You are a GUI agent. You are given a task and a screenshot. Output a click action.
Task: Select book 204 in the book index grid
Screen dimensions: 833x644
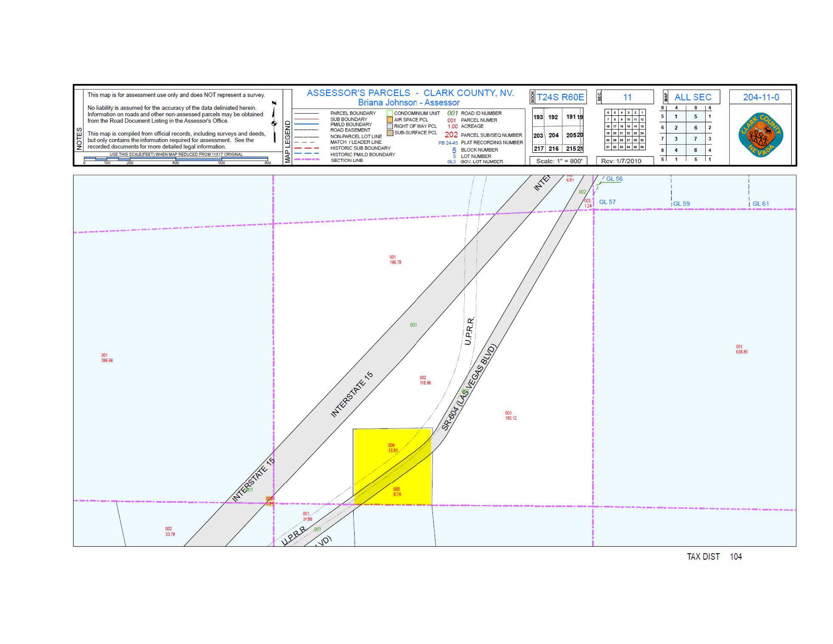tap(553, 136)
